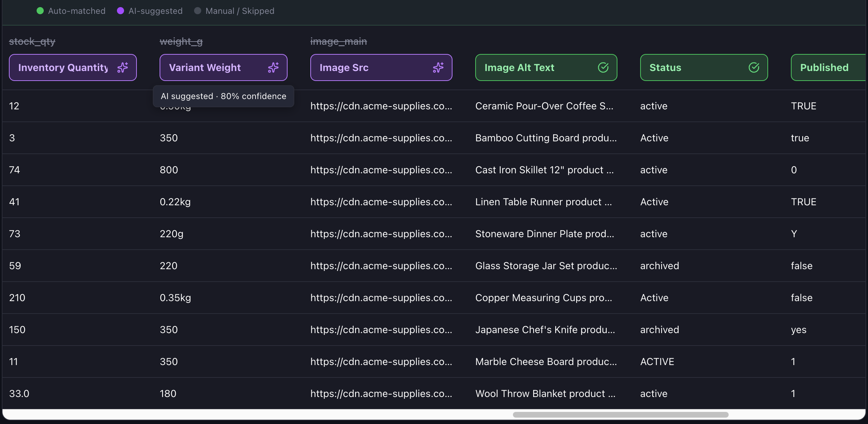This screenshot has height=424, width=868.
Task: Click the ACTIVE status cell in uppercase
Action: 657,362
